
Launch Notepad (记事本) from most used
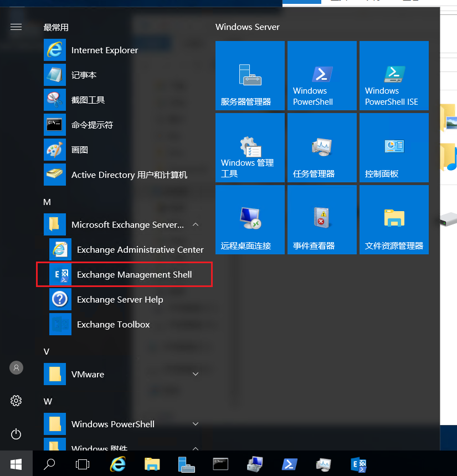point(121,75)
